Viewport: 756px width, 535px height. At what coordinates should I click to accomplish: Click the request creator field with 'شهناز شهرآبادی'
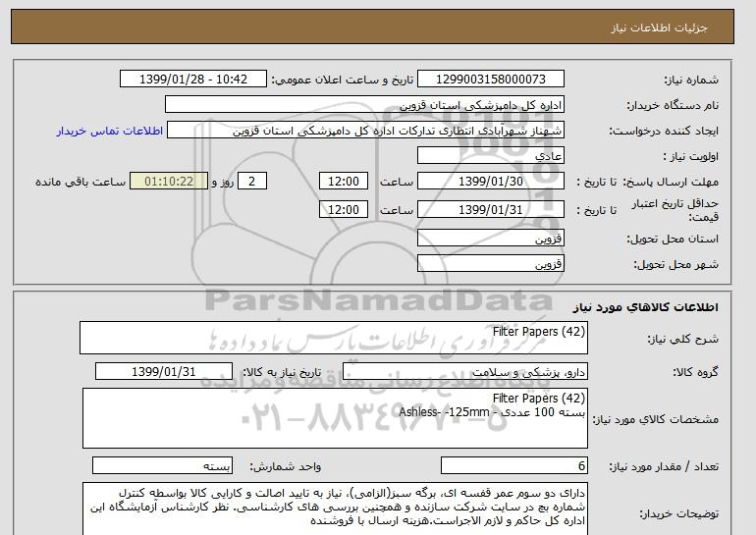point(365,131)
